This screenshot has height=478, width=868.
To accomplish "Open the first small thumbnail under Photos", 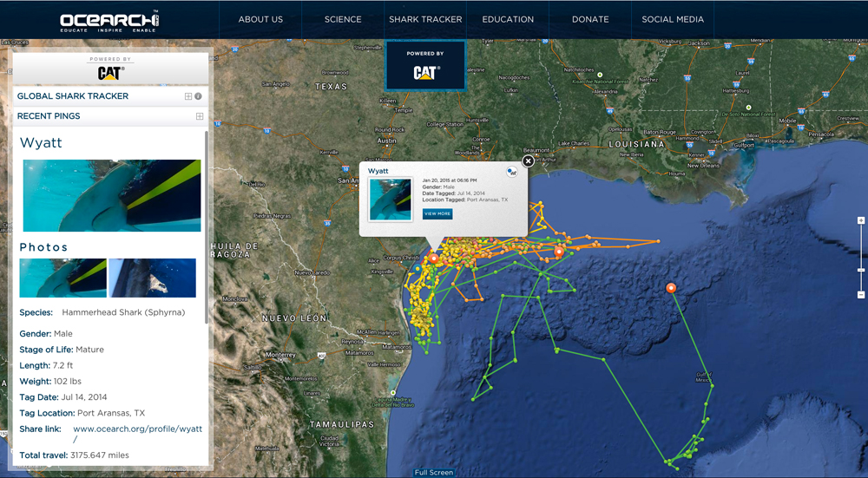I will point(63,278).
